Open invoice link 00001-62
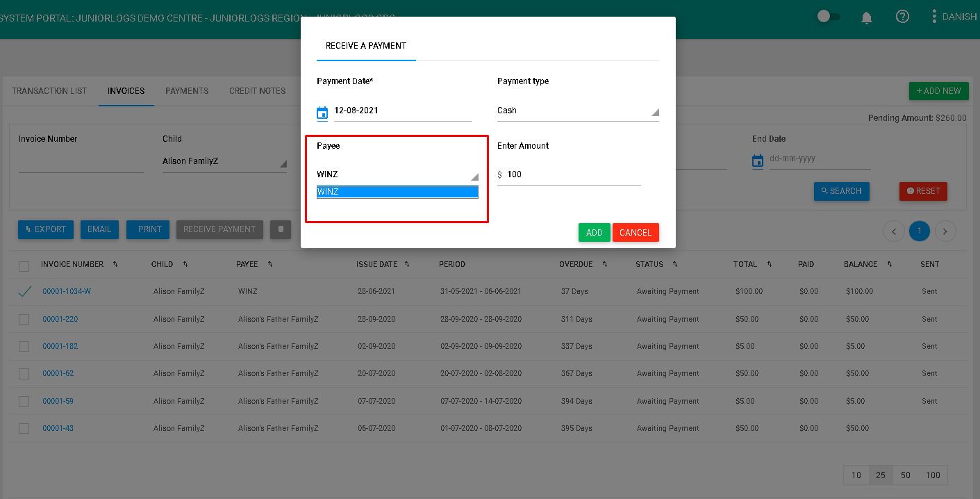 (58, 374)
